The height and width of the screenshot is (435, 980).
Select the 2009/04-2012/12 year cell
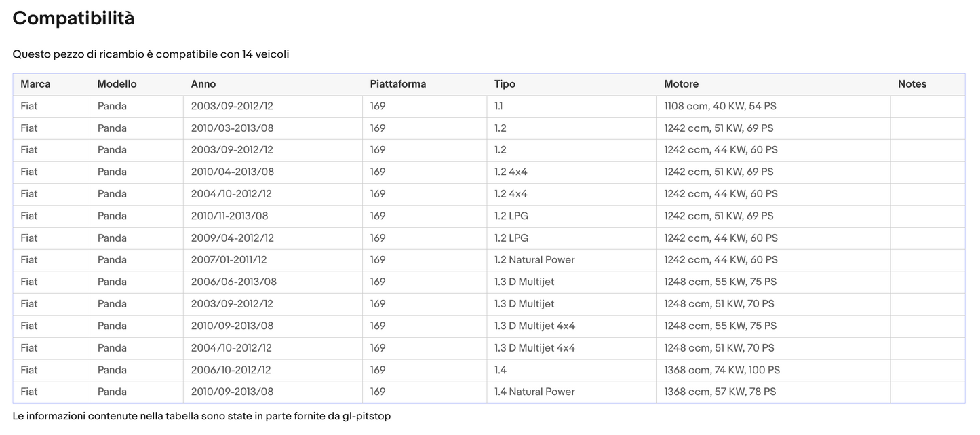[x=232, y=238]
